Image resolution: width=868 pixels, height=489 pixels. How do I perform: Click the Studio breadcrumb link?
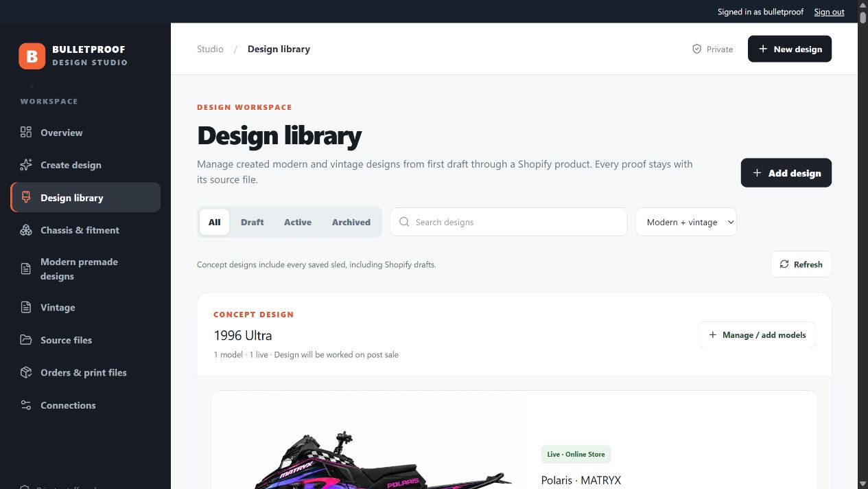click(x=210, y=49)
